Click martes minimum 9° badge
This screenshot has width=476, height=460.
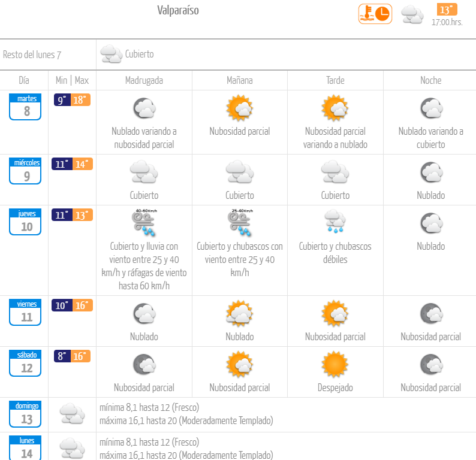[62, 100]
